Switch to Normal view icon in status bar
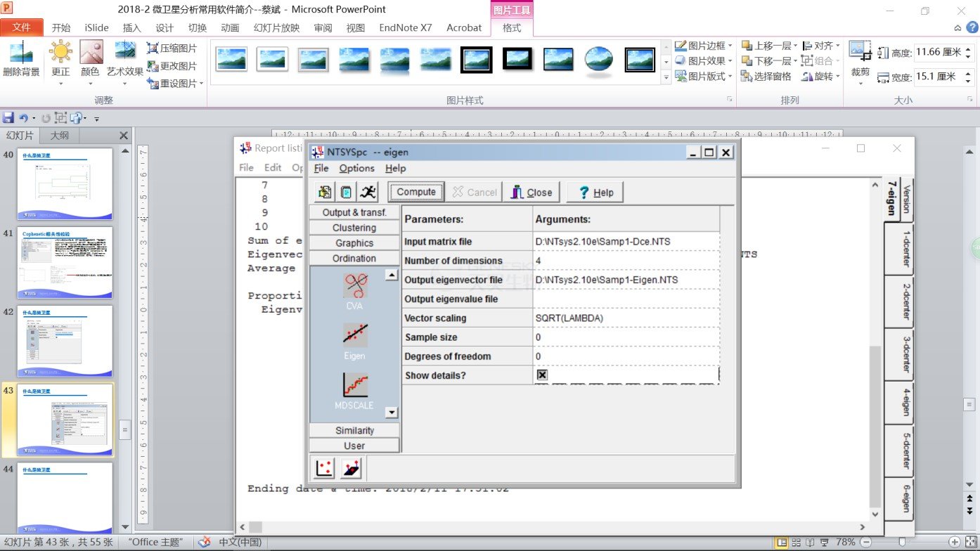The width and height of the screenshot is (980, 551). (x=780, y=542)
